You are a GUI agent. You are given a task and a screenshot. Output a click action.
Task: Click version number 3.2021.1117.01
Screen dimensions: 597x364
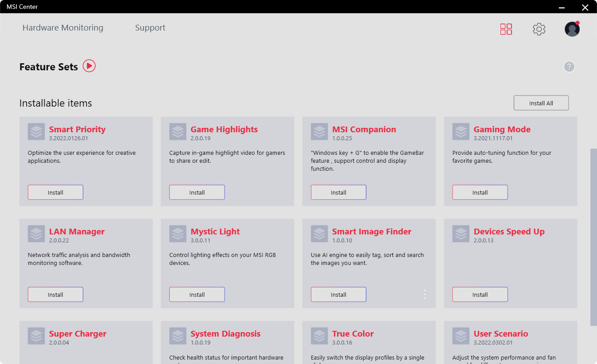[x=493, y=138]
